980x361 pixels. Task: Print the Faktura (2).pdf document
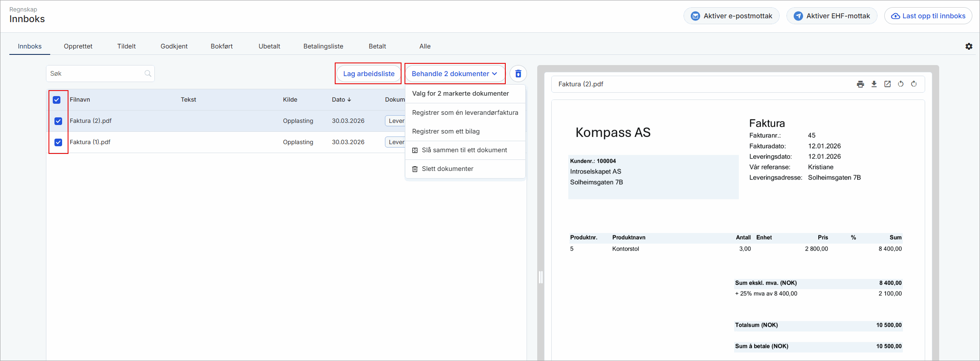pyautogui.click(x=860, y=84)
